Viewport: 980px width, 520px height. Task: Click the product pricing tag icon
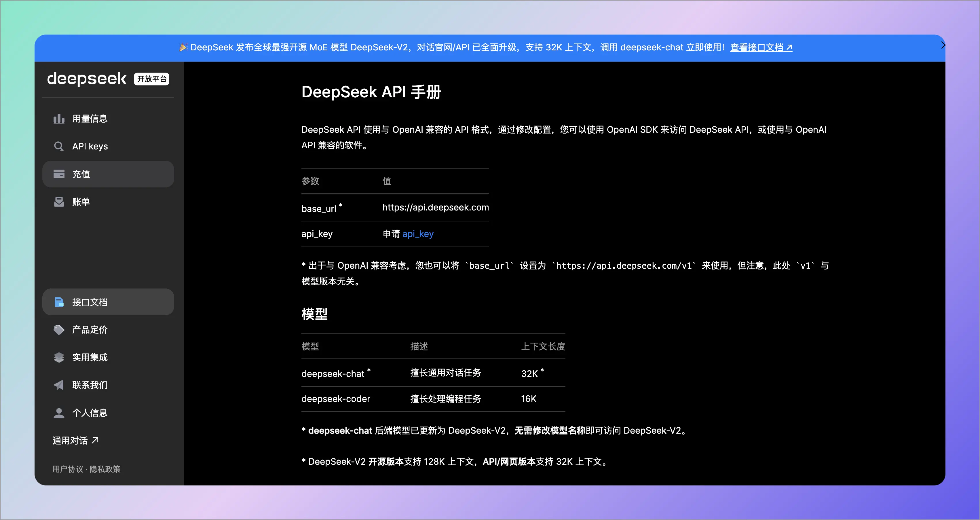tap(59, 330)
